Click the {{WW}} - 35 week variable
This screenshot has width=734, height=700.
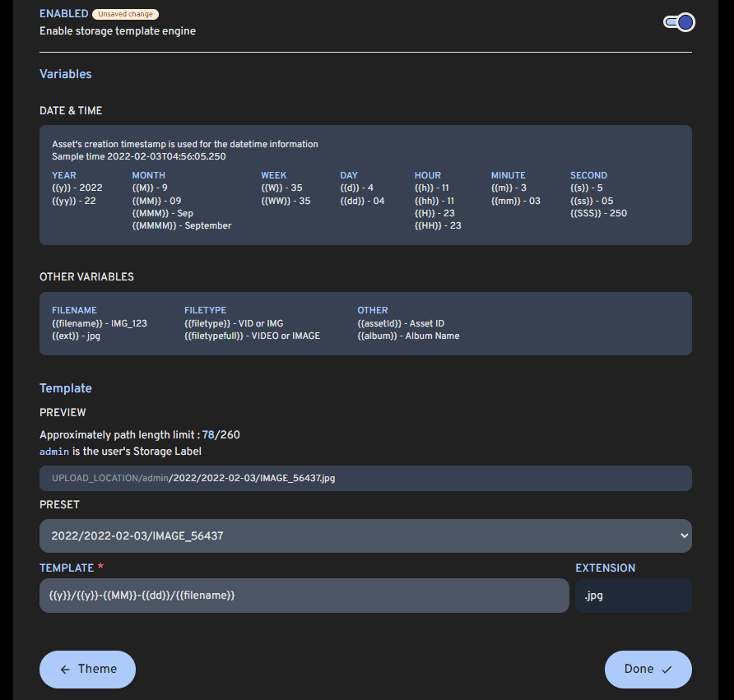[x=286, y=201]
